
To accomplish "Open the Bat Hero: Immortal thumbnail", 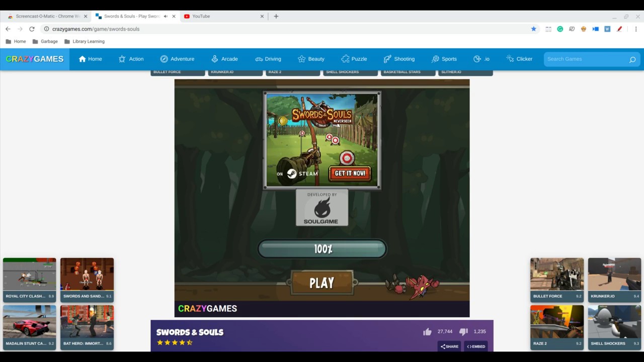I will click(87, 327).
